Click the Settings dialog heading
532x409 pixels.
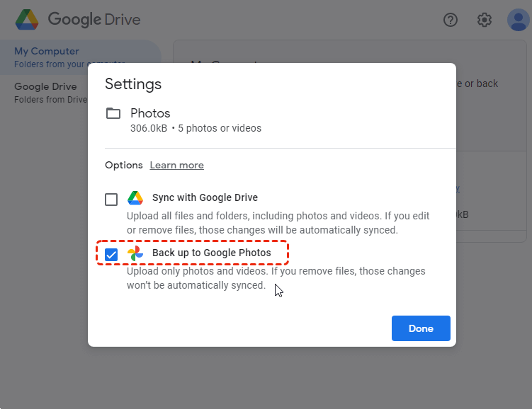point(133,84)
